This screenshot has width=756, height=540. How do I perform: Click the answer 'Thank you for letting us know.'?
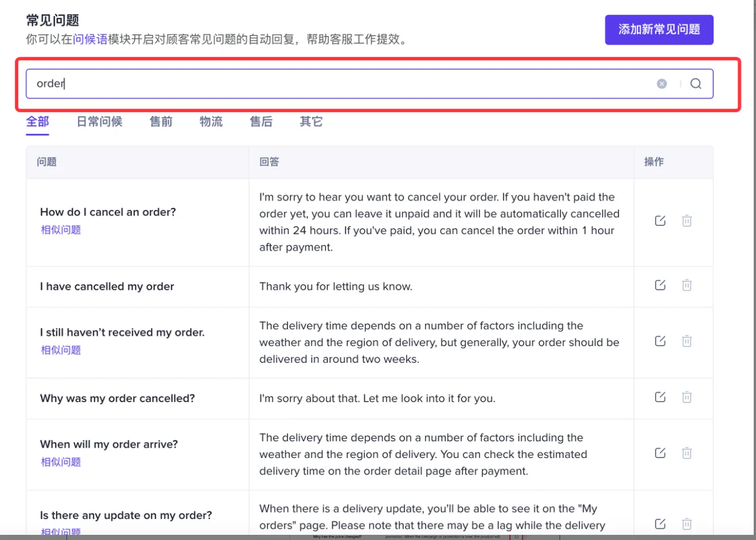(x=336, y=287)
